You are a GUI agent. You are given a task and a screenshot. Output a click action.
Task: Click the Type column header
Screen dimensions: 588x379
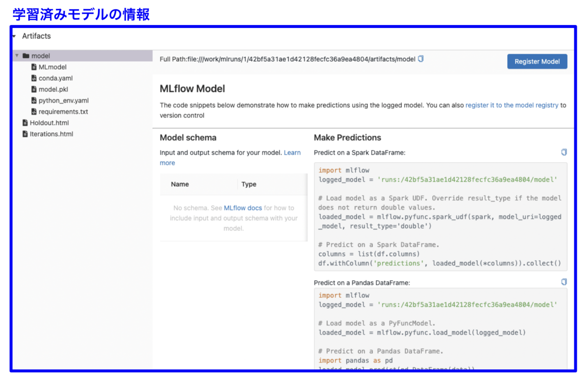pos(249,184)
